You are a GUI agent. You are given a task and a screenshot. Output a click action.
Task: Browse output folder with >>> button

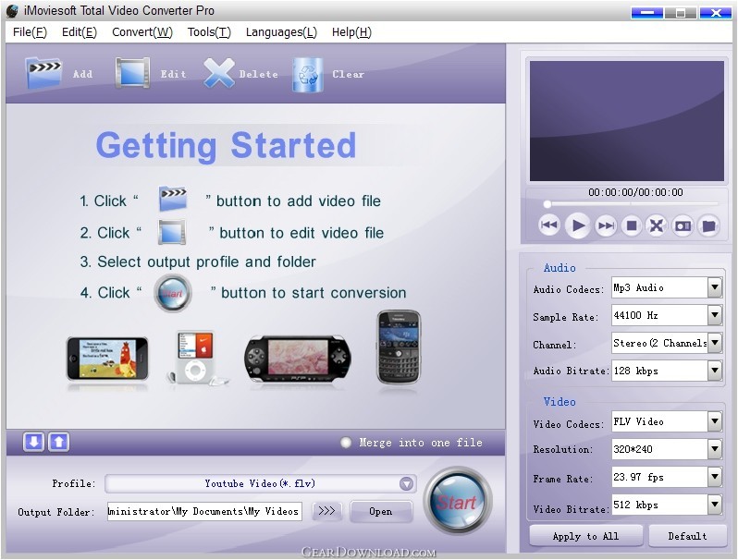pyautogui.click(x=326, y=511)
